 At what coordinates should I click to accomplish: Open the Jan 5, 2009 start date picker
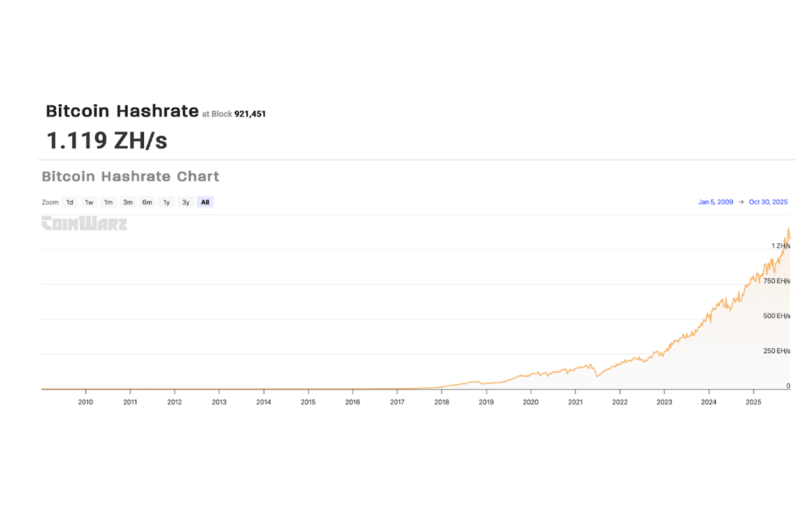(715, 202)
